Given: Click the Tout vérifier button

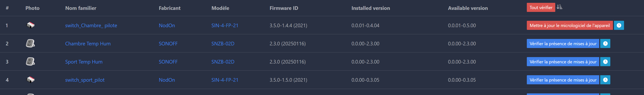Looking at the screenshot, I should 541,7.
